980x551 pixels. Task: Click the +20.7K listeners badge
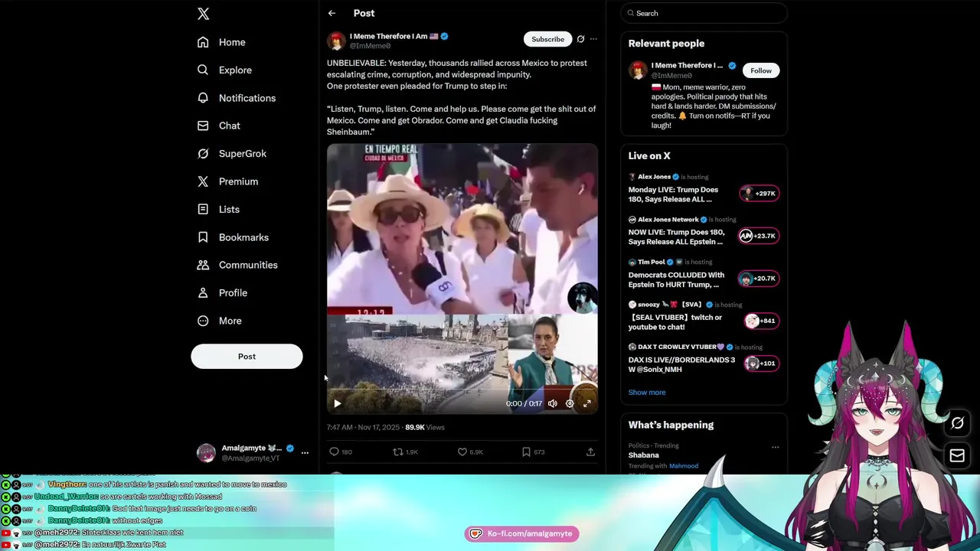coord(759,279)
